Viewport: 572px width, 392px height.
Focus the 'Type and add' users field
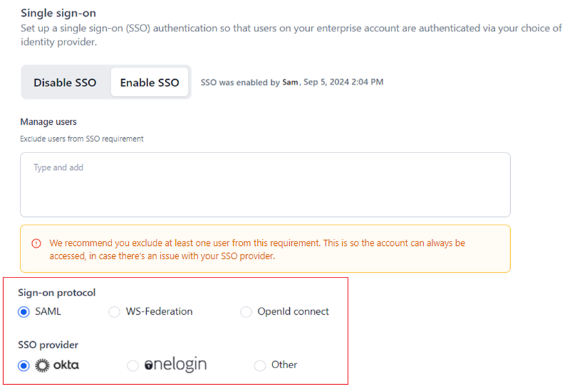(265, 184)
